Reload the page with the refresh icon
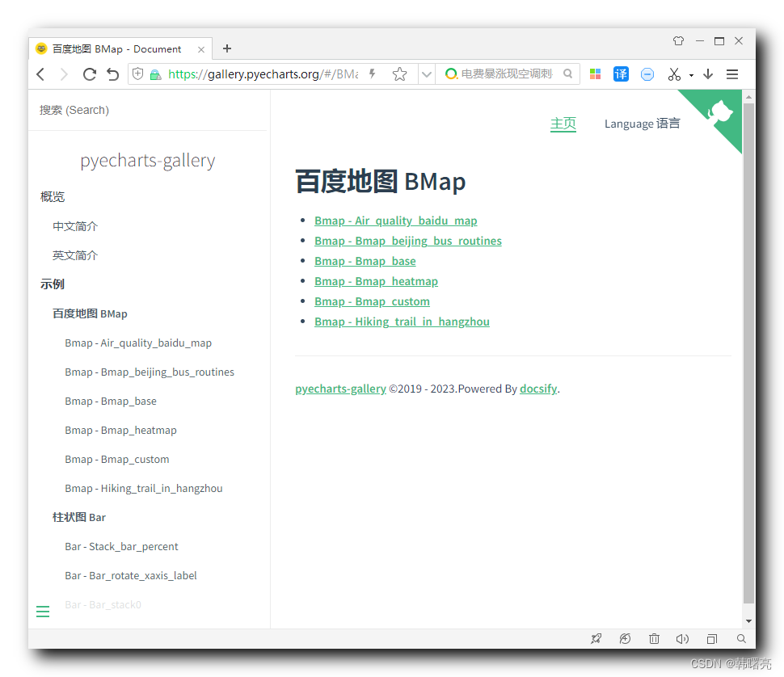The width and height of the screenshot is (784, 677). [90, 74]
